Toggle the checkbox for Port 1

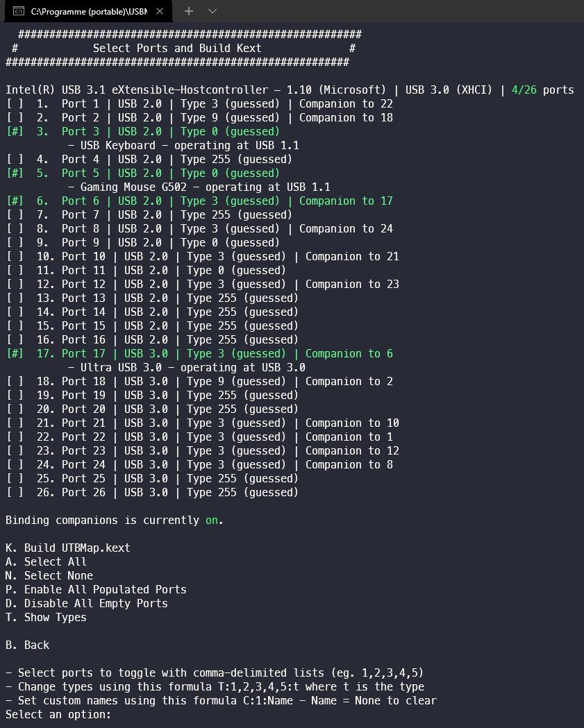(15, 104)
